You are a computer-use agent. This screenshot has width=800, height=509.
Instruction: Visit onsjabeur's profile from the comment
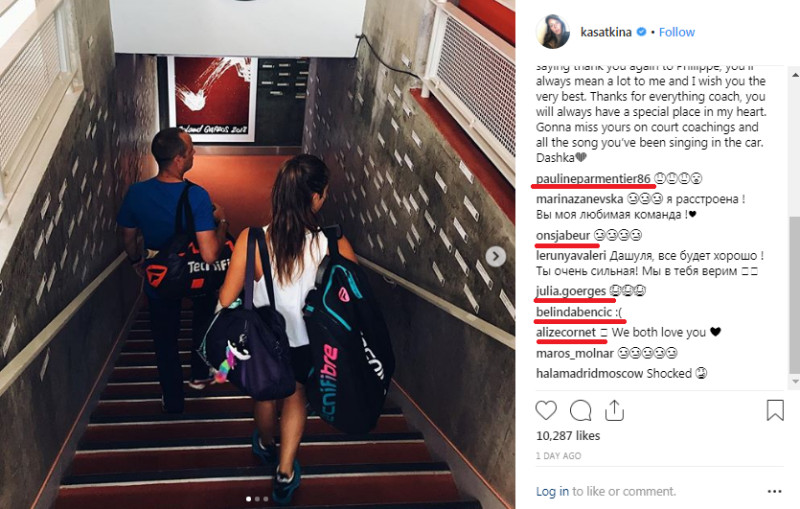pos(563,235)
